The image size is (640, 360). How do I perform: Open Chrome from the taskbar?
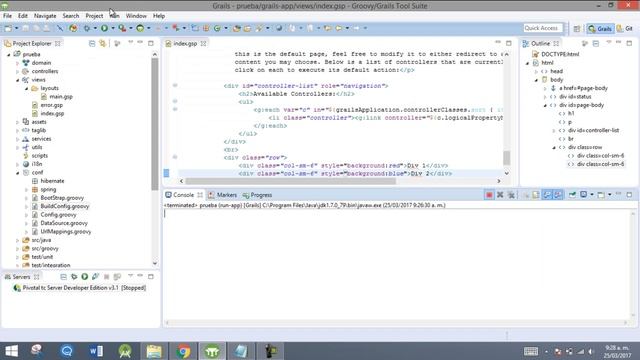[x=183, y=351]
